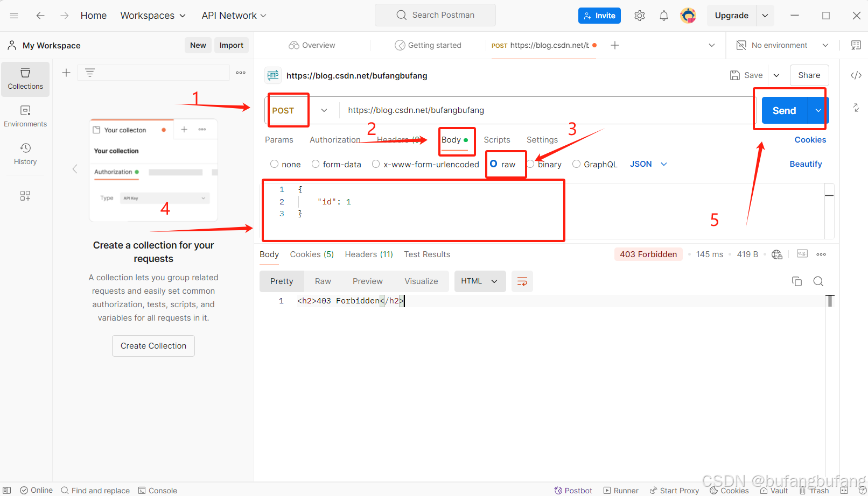Open collection options three-dot menu

pos(241,73)
